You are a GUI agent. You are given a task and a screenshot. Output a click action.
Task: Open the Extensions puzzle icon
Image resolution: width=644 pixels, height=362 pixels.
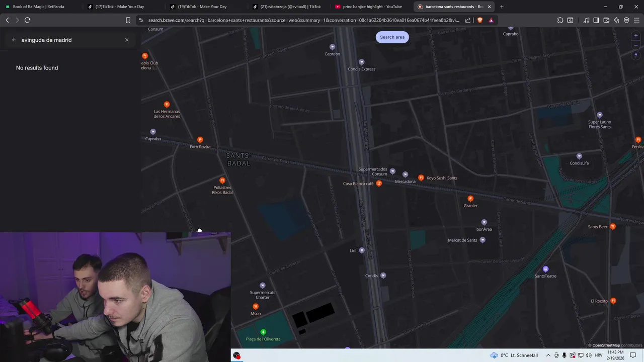pyautogui.click(x=560, y=20)
